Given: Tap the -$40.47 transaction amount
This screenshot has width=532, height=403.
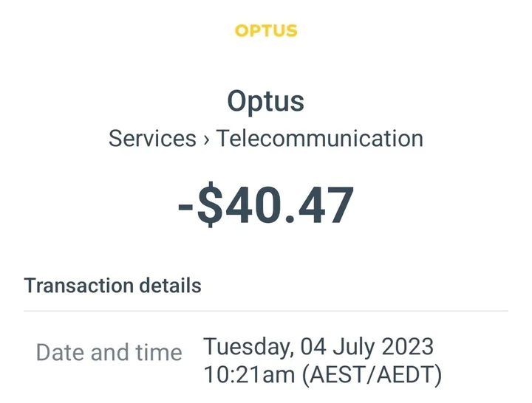Looking at the screenshot, I should pos(265,206).
